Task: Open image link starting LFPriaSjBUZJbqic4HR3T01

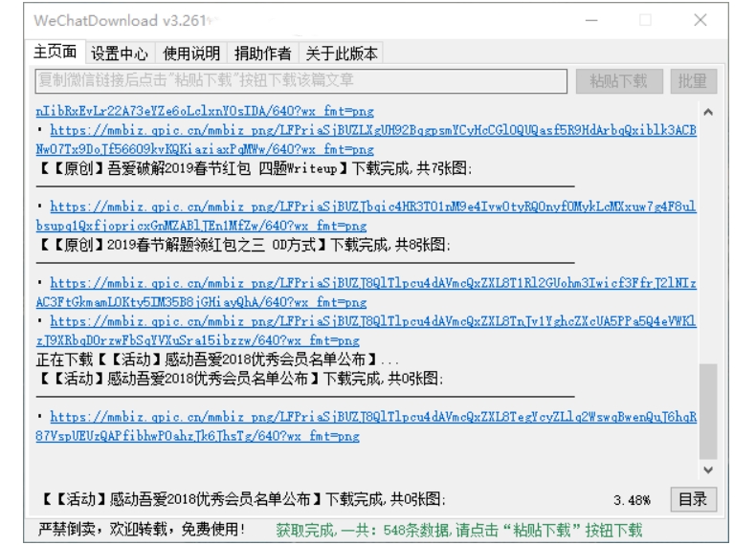Action: coord(367,216)
